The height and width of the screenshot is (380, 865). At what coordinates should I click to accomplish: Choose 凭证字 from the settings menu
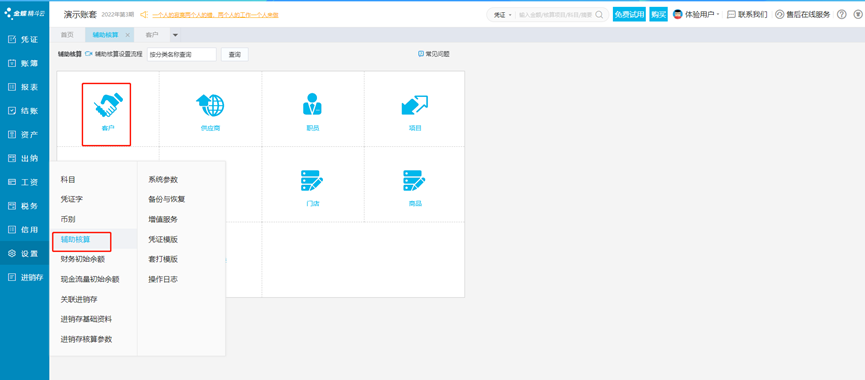tap(72, 199)
